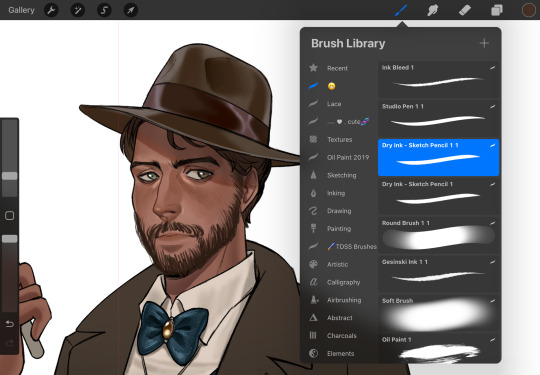Activate the Selection tool
The height and width of the screenshot is (375, 540).
[x=104, y=10]
